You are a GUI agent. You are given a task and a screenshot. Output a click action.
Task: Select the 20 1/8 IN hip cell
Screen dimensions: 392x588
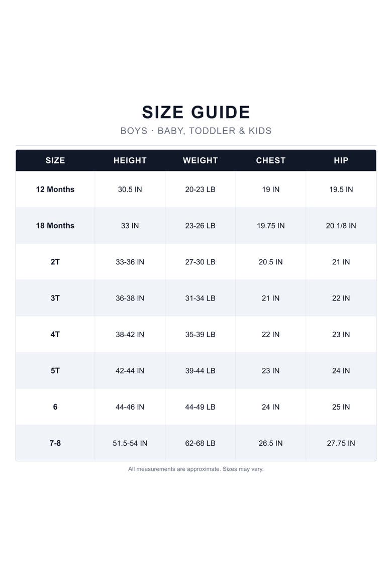341,226
